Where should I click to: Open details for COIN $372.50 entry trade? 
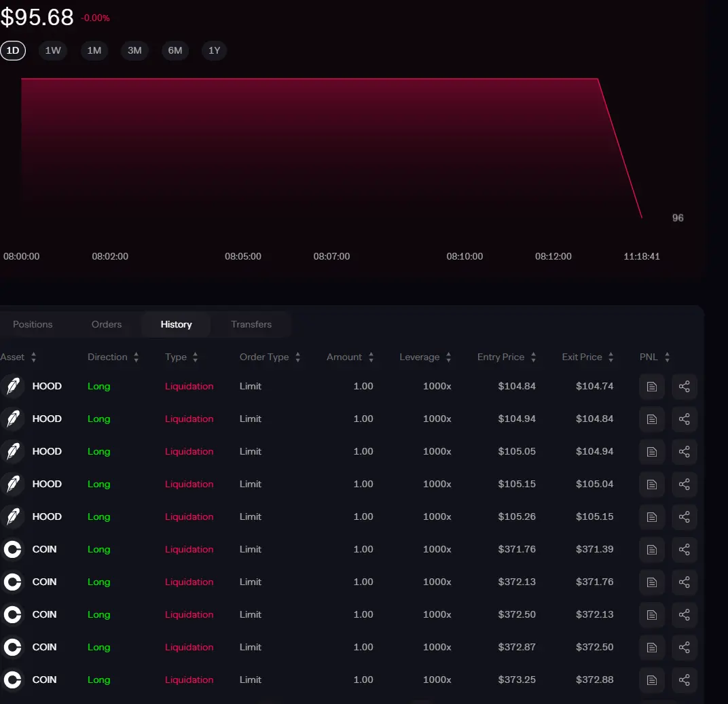651,615
